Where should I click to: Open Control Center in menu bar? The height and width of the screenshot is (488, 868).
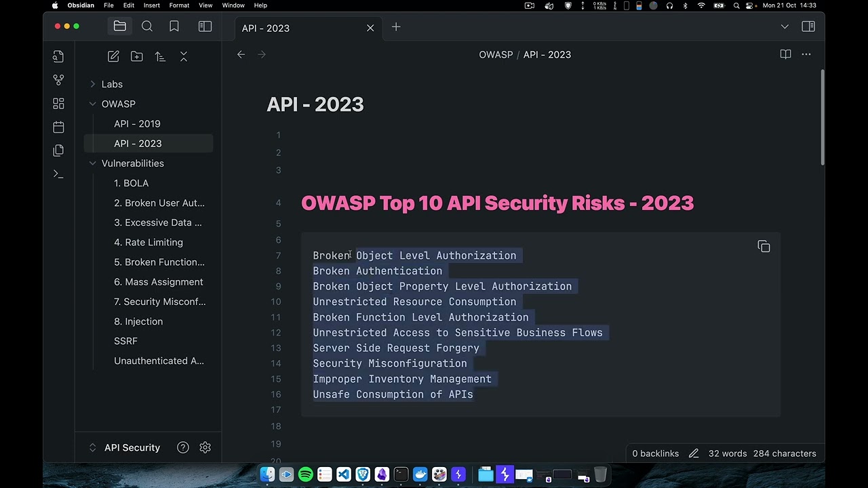pyautogui.click(x=750, y=5)
